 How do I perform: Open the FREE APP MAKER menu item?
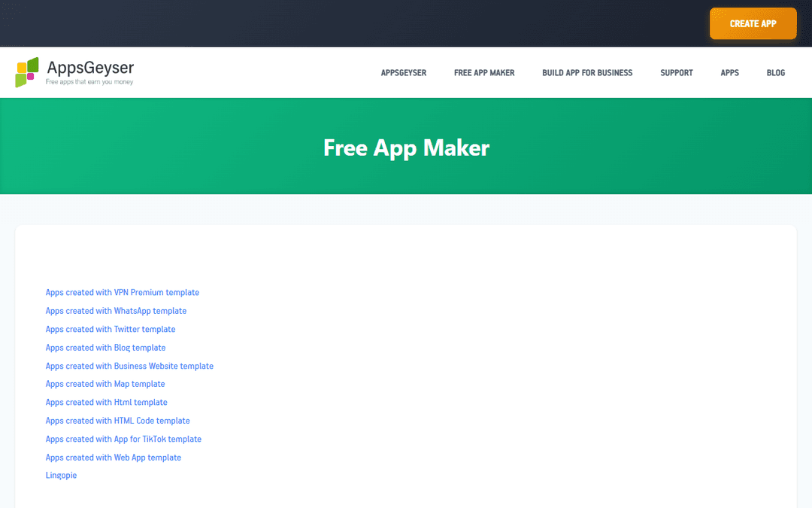tap(484, 72)
